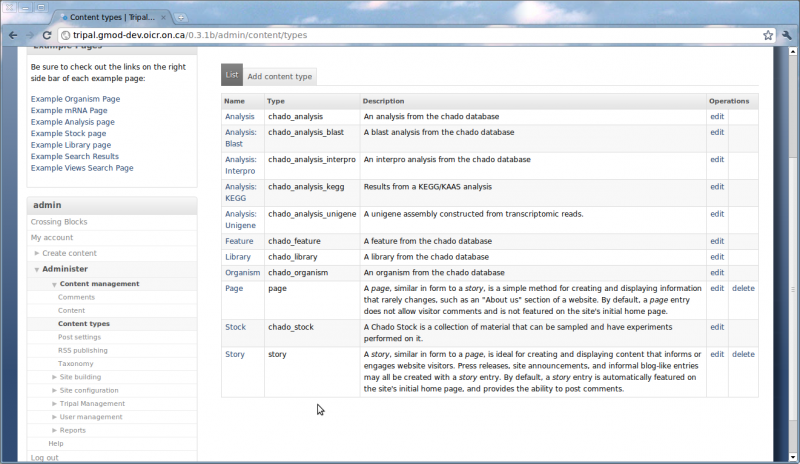Open the Analysis: Unigene content type

click(x=241, y=219)
